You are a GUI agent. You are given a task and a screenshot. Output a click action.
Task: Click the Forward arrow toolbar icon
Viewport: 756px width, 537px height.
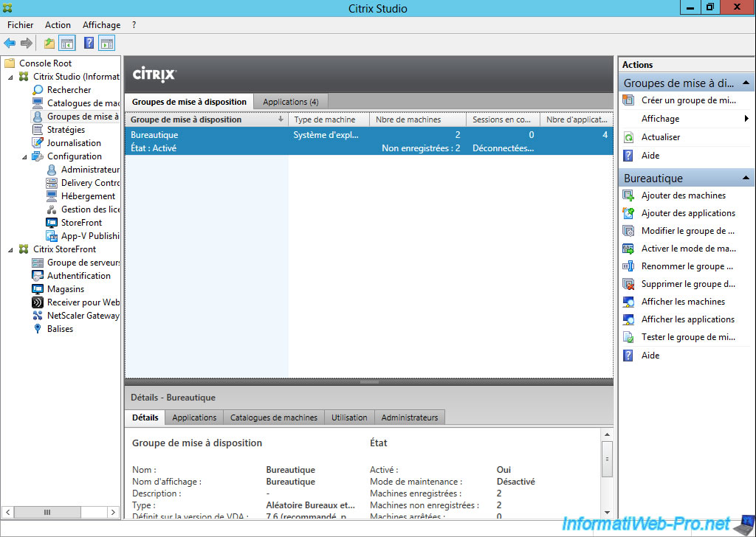coord(27,44)
